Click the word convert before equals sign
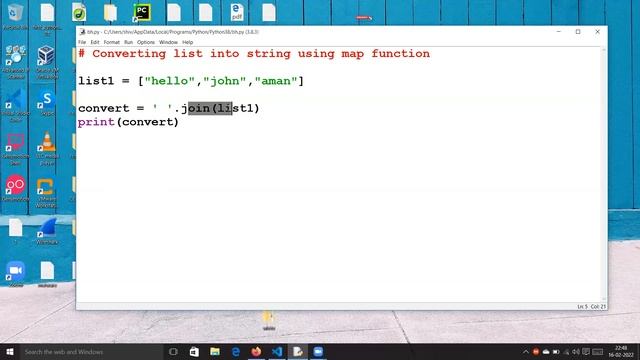The width and height of the screenshot is (640, 360). point(104,109)
